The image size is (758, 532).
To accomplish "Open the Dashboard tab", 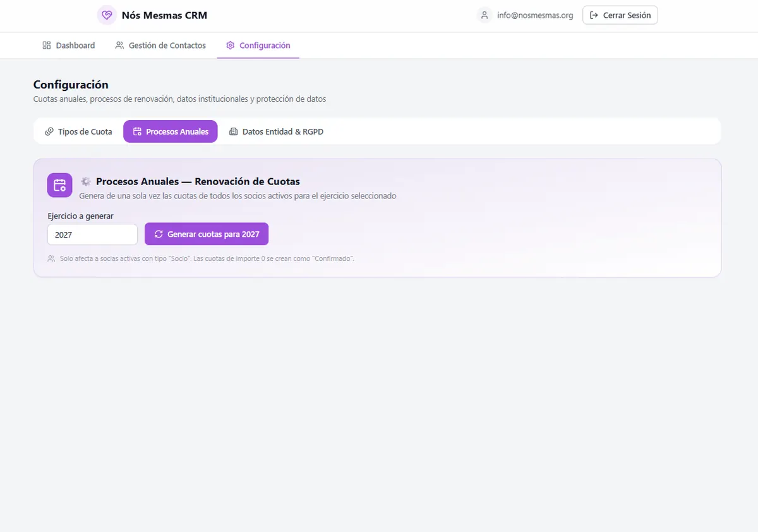I will pos(69,45).
